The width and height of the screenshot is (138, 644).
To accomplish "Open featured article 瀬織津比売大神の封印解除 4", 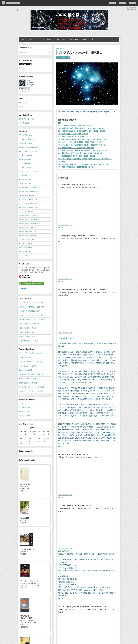I will point(29,383).
